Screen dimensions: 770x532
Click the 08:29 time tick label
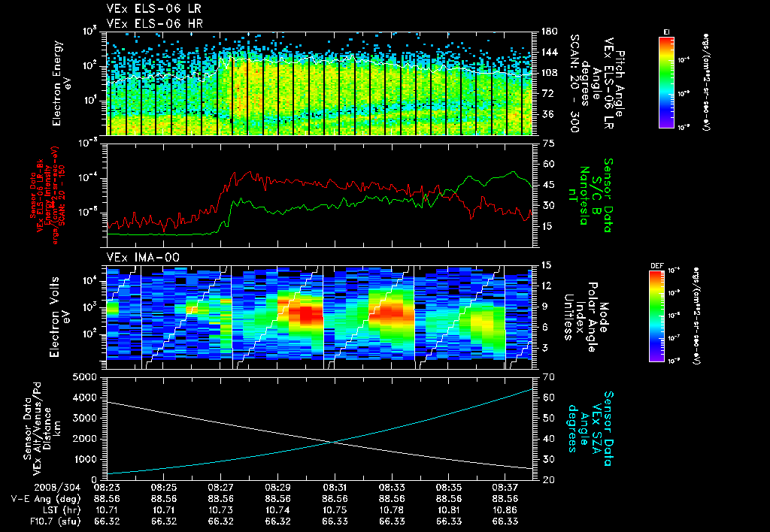point(277,488)
